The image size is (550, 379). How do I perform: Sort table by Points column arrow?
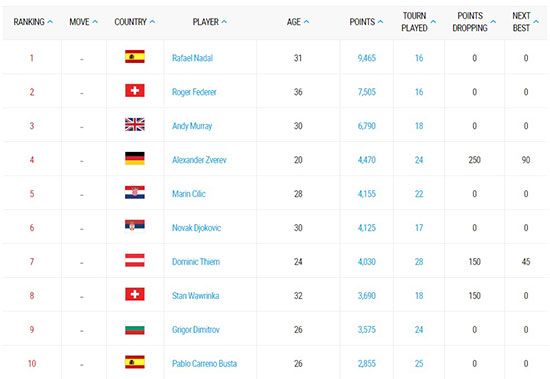coord(380,22)
